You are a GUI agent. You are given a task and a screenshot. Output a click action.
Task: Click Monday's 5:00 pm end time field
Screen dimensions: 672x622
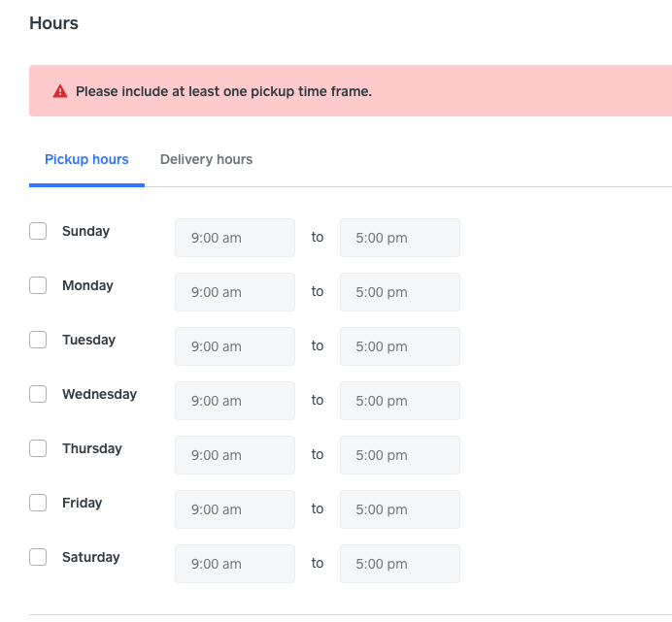pyautogui.click(x=399, y=292)
